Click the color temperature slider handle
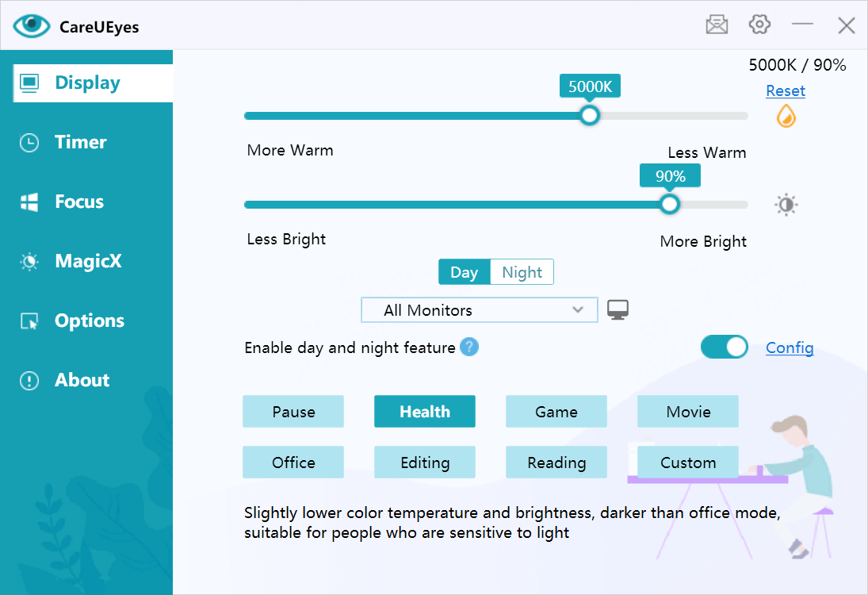This screenshot has width=868, height=595. tap(590, 116)
